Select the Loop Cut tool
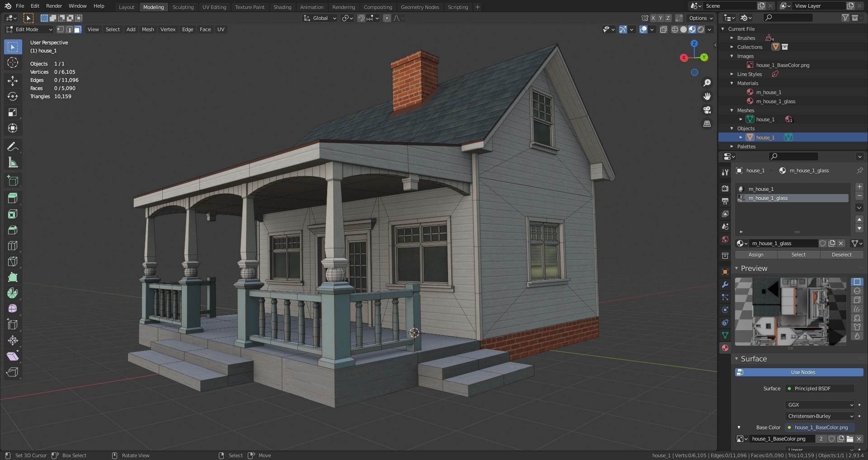Viewport: 868px width, 460px height. [13, 246]
